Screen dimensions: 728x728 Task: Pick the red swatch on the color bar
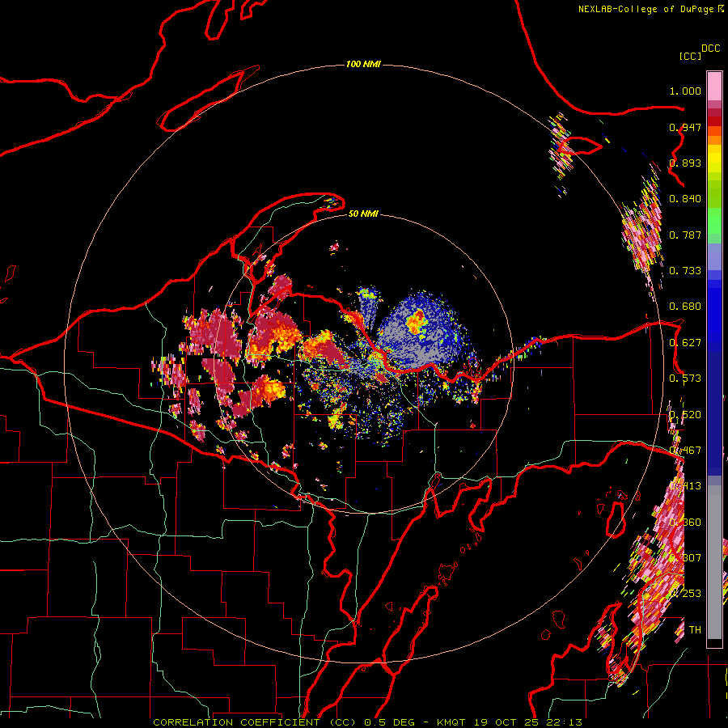(x=714, y=121)
